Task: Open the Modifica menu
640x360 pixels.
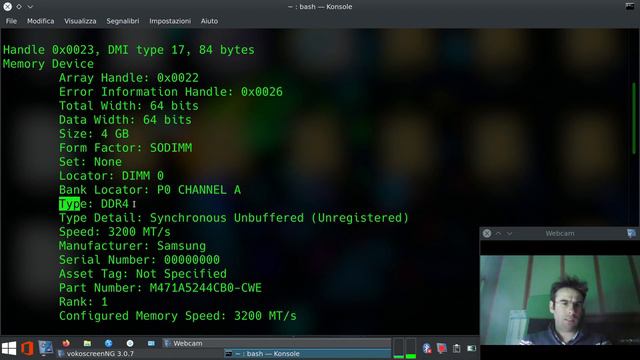Action: pyautogui.click(x=40, y=21)
